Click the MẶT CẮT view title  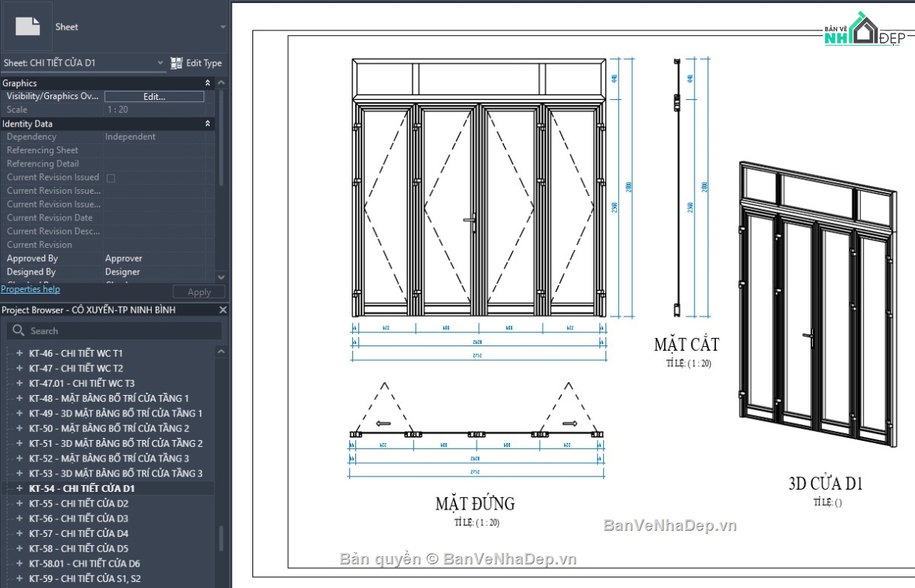(686, 345)
